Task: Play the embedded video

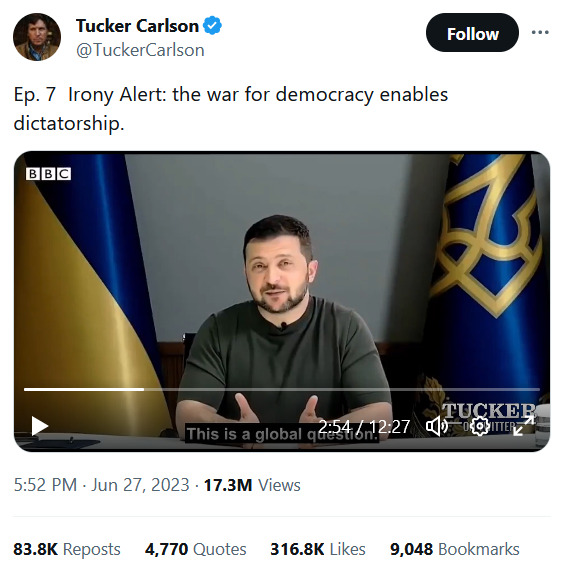Action: click(39, 426)
